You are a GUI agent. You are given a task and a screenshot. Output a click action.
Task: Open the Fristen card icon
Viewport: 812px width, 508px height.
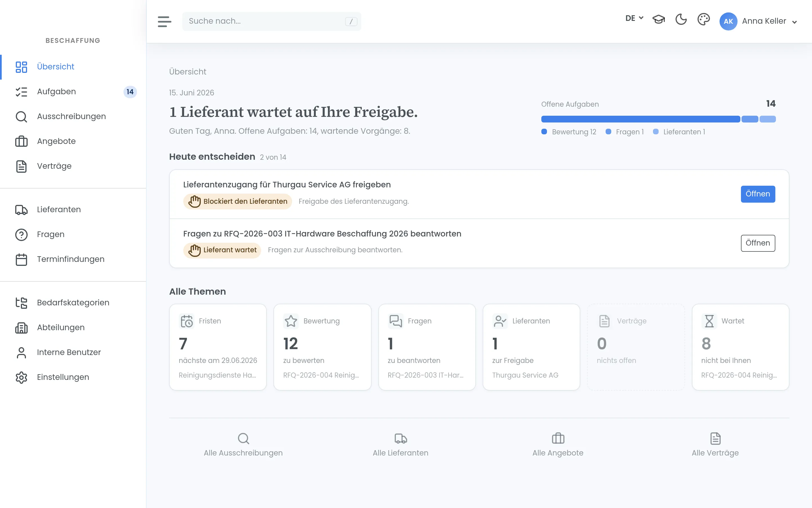[x=187, y=321]
